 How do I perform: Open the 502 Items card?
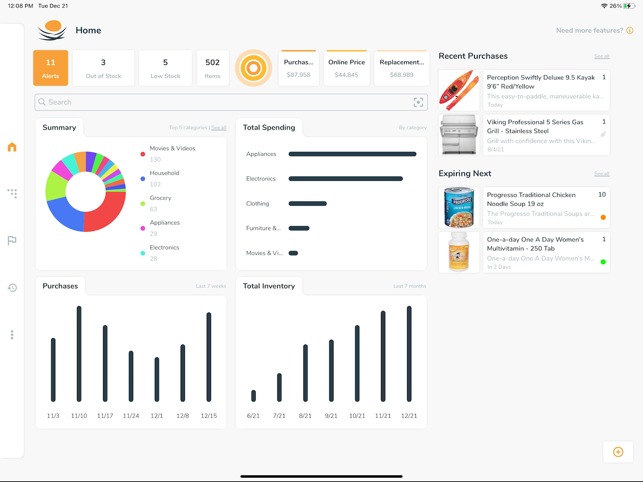212,68
